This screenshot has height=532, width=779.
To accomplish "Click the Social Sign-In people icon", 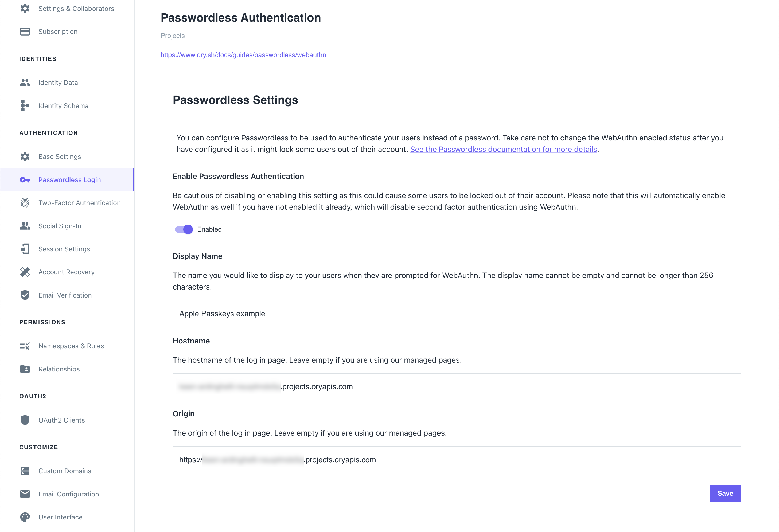I will coord(25,226).
